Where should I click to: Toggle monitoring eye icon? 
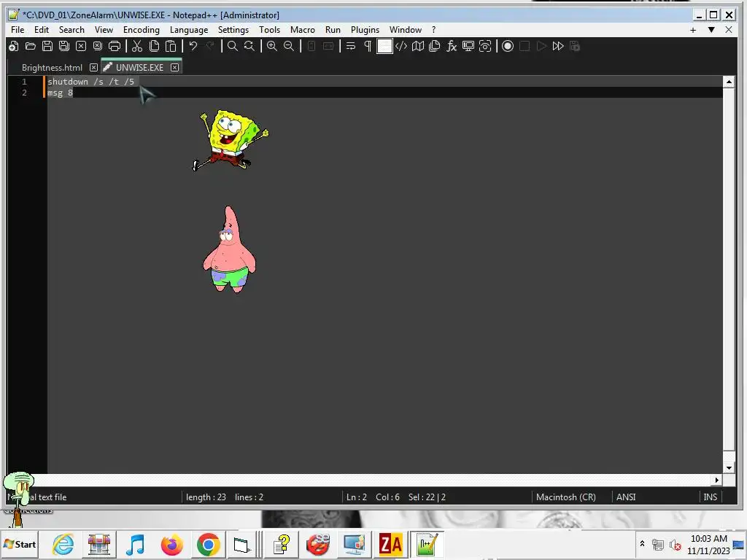pyautogui.click(x=485, y=46)
